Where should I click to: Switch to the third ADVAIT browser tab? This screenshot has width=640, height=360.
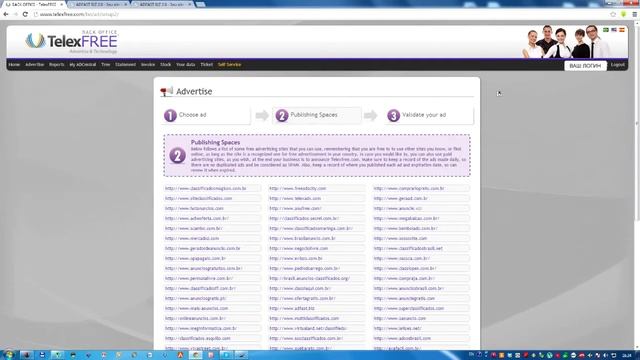pyautogui.click(x=163, y=4)
